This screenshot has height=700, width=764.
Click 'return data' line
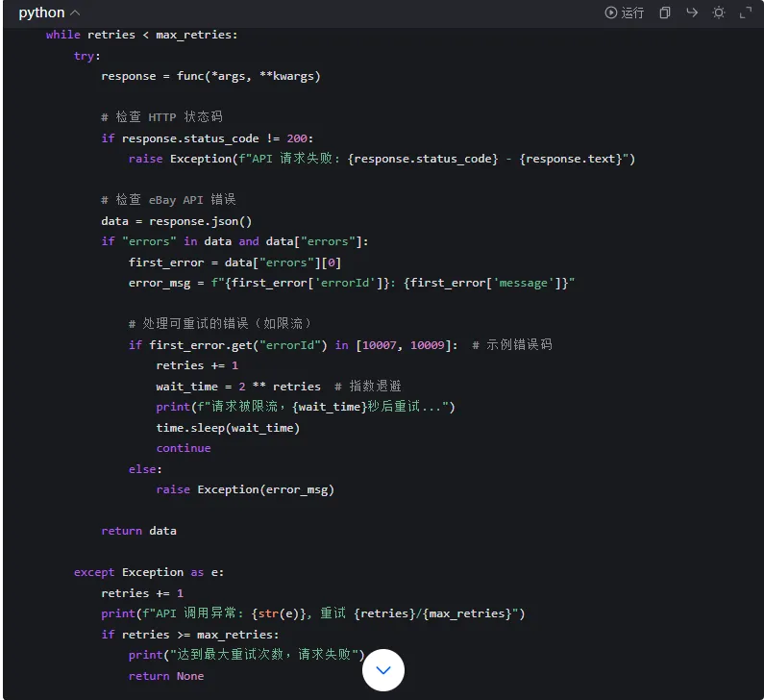(x=138, y=531)
